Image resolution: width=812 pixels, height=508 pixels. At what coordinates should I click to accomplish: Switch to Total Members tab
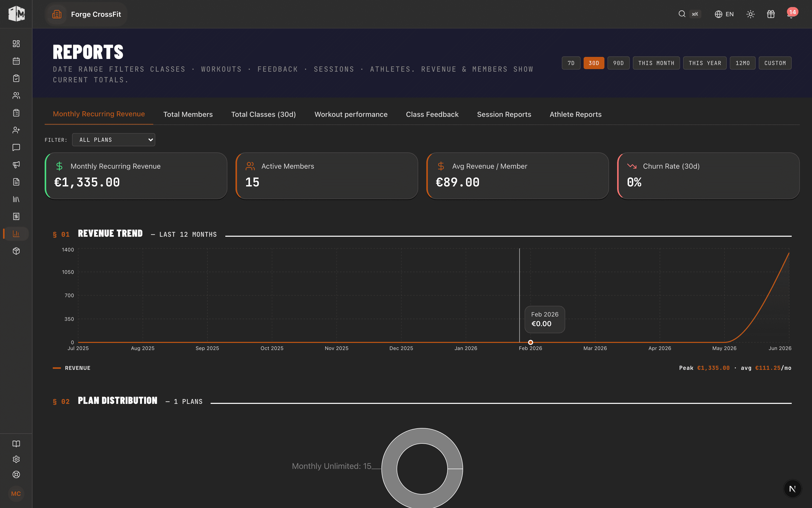188,115
